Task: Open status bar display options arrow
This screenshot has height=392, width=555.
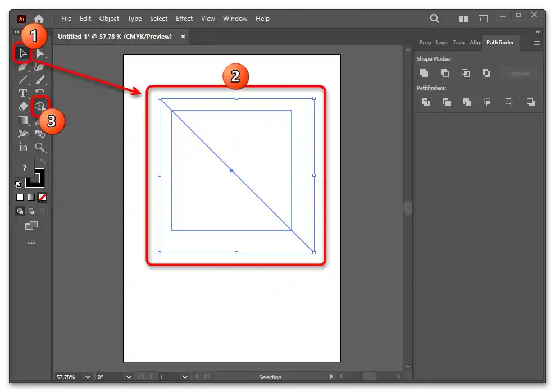Action: click(x=331, y=376)
